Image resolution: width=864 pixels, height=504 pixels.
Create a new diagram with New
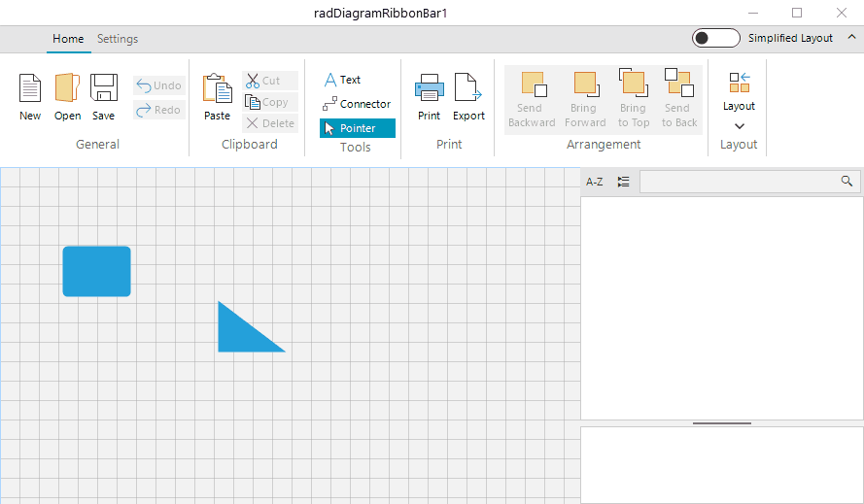(x=30, y=97)
